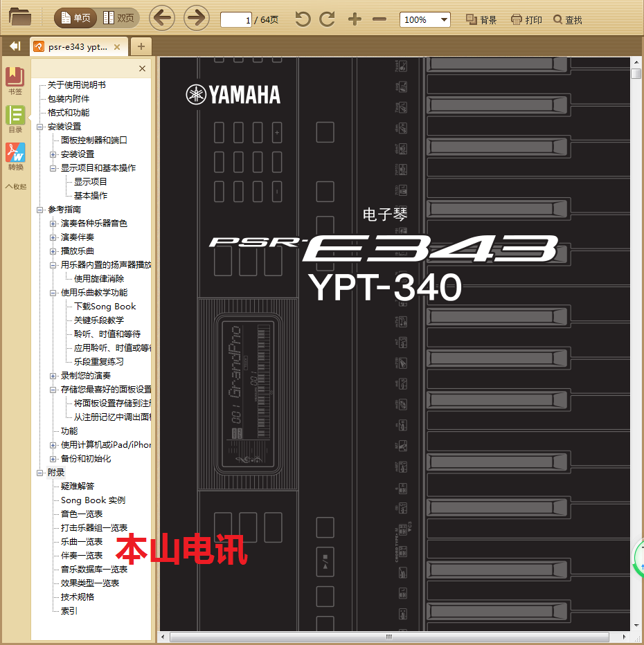This screenshot has width=644, height=645.
Task: Open 技术规格 outline entry
Action: coord(78,597)
